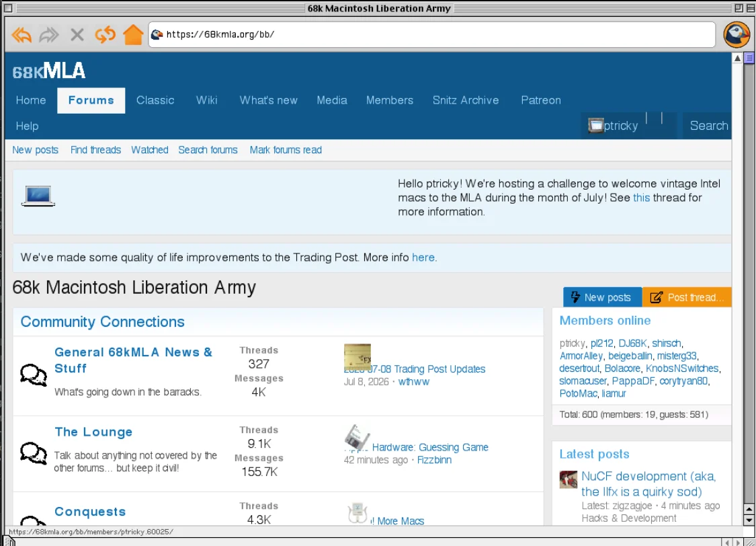Click the avatar next to More Macs
Screen dimensions: 756x546
point(358,513)
